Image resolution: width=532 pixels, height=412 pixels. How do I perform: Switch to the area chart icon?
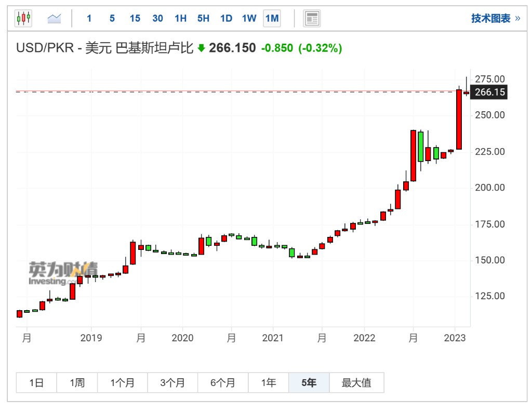pos(54,19)
